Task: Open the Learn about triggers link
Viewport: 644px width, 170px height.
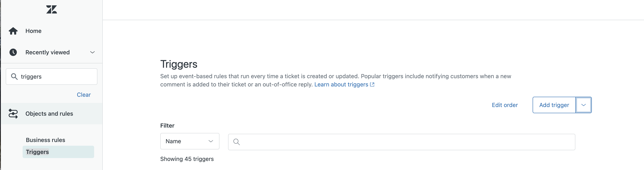Action: (341, 85)
